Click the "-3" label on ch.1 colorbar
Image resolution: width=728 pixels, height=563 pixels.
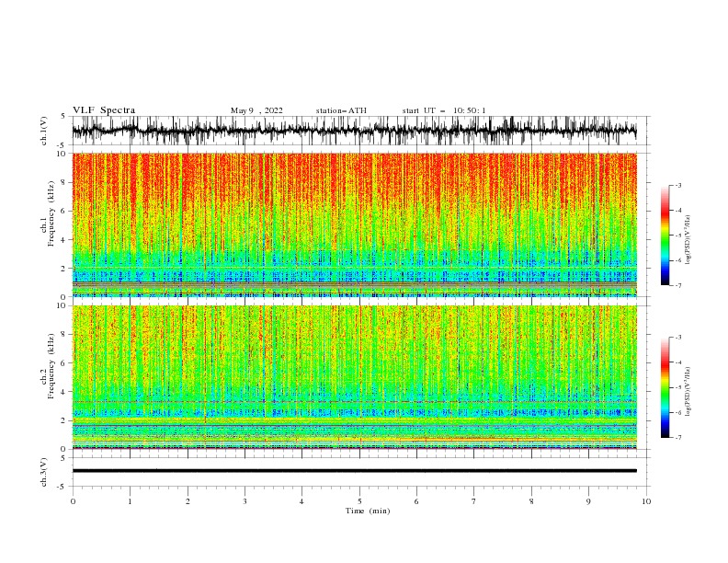(x=678, y=185)
